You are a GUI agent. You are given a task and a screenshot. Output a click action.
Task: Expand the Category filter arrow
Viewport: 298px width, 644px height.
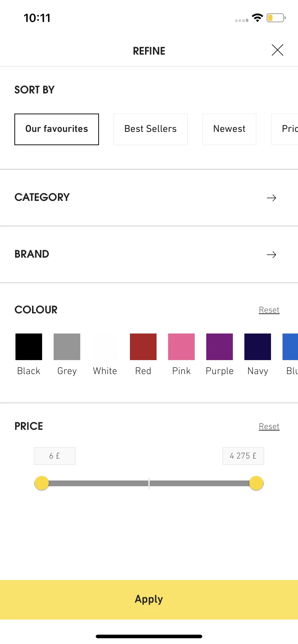[271, 198]
